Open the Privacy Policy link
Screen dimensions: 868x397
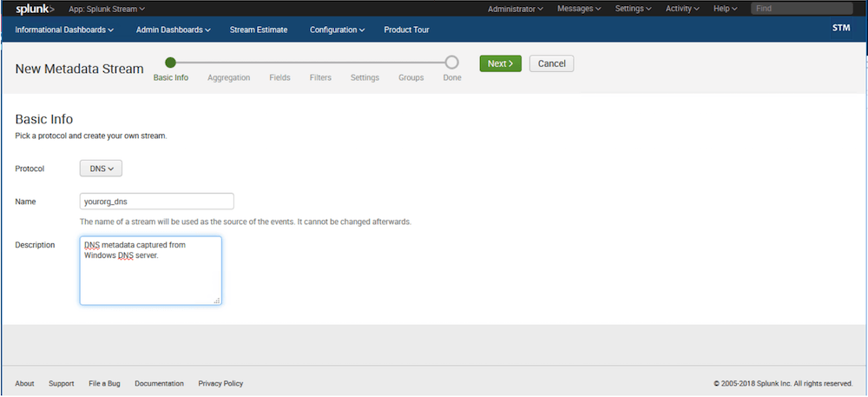tap(220, 384)
